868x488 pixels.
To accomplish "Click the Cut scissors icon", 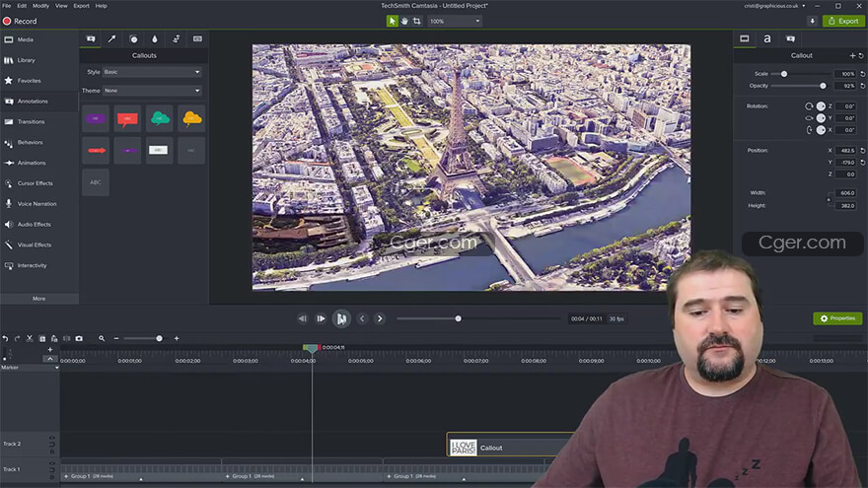I will (x=30, y=338).
